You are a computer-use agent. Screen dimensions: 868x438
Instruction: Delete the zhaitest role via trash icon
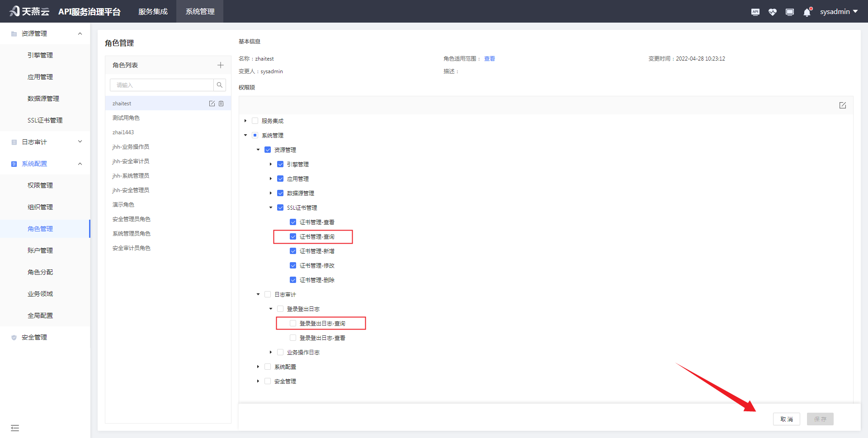[x=221, y=103]
